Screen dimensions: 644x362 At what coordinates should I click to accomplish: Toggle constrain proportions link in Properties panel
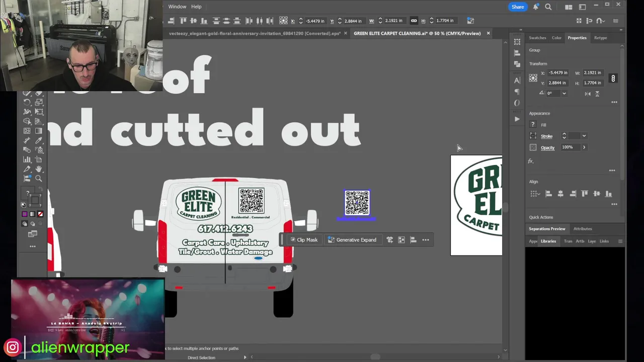pyautogui.click(x=613, y=78)
